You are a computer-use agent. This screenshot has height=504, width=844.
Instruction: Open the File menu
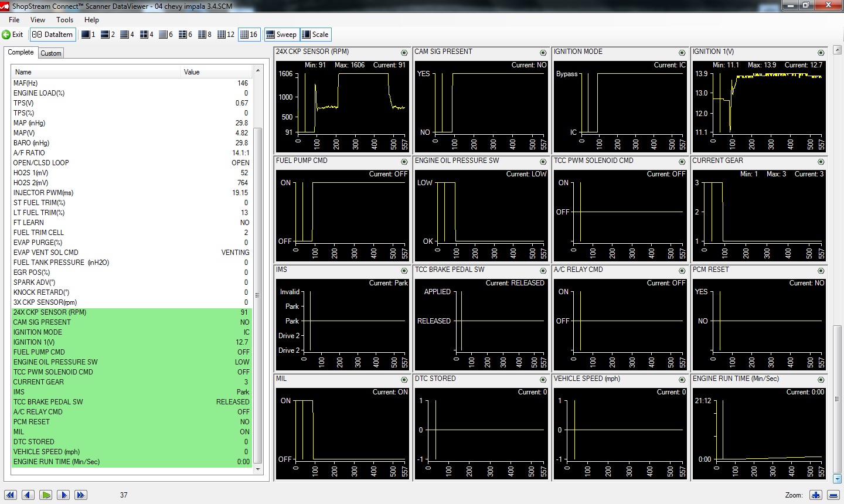pos(14,20)
